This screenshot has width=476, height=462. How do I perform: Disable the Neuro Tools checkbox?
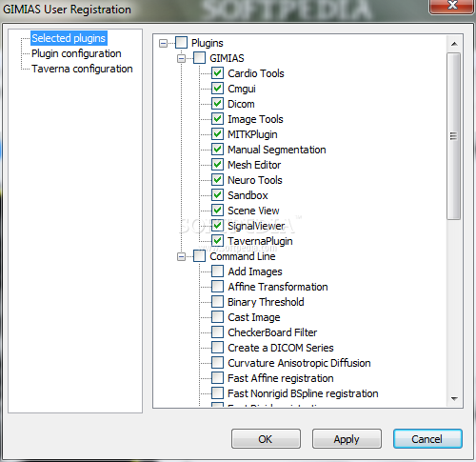click(x=217, y=180)
